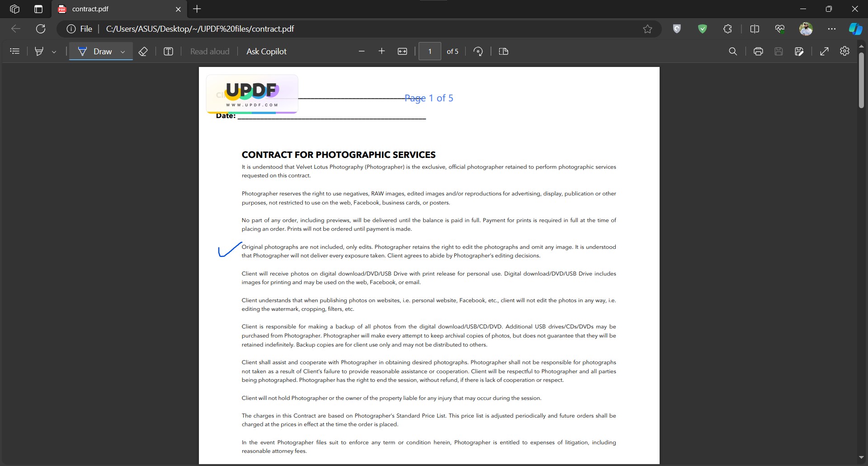The image size is (868, 466).
Task: Rotate the PDF page
Action: (x=478, y=51)
